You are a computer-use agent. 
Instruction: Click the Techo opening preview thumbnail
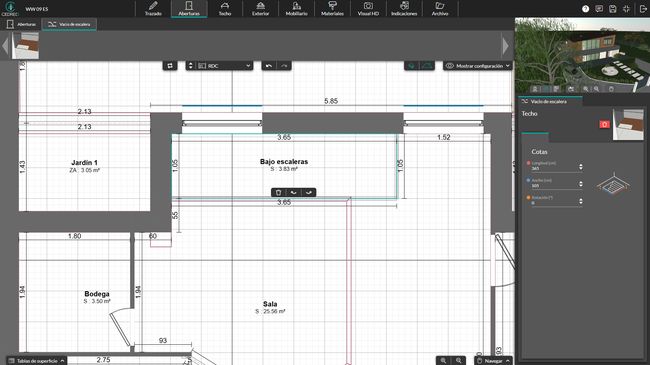click(628, 124)
